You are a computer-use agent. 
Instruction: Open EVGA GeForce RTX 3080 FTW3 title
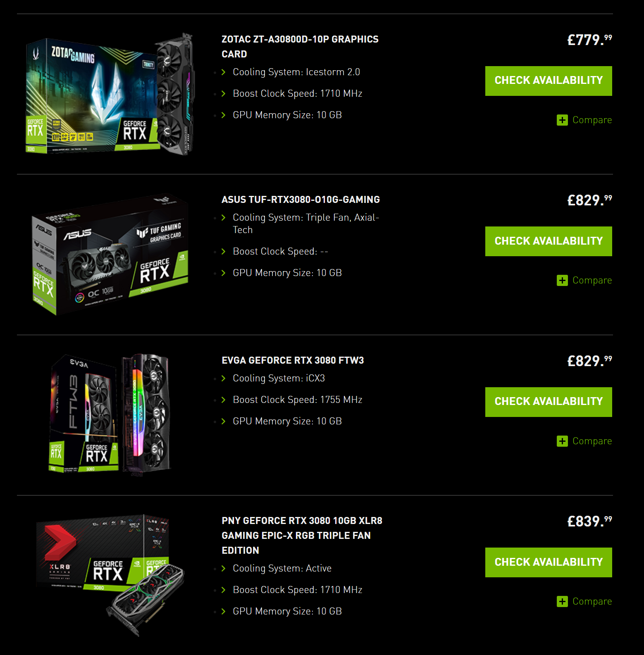point(293,360)
